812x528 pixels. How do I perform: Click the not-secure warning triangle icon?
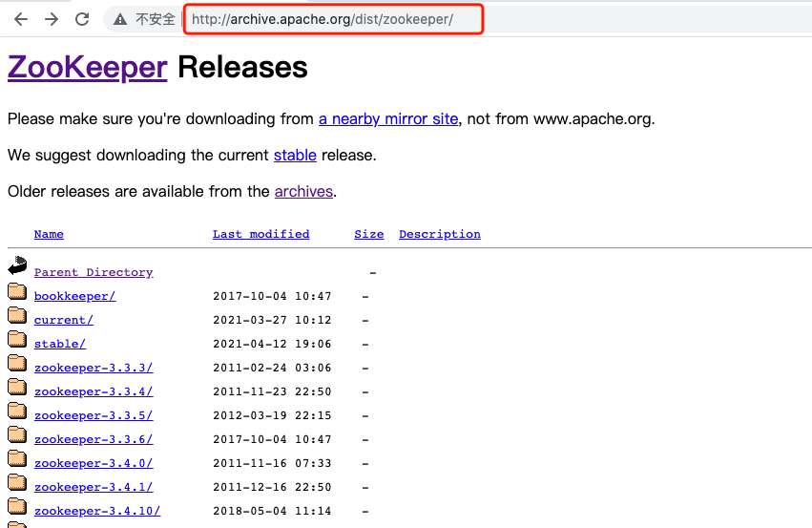click(120, 19)
